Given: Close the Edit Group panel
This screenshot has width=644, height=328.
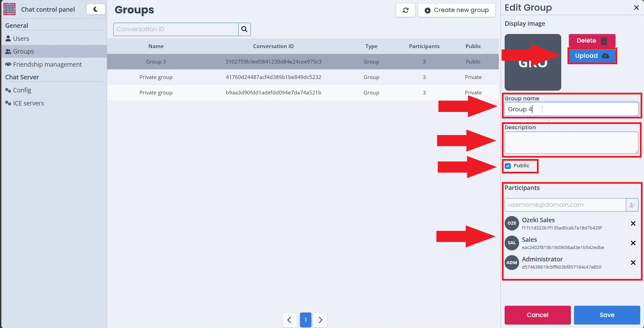Looking at the screenshot, I should 636,8.
